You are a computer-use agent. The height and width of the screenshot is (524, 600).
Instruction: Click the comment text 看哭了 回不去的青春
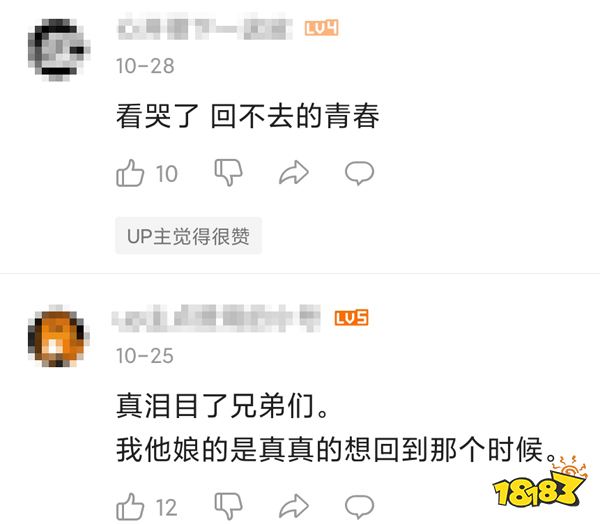248,116
